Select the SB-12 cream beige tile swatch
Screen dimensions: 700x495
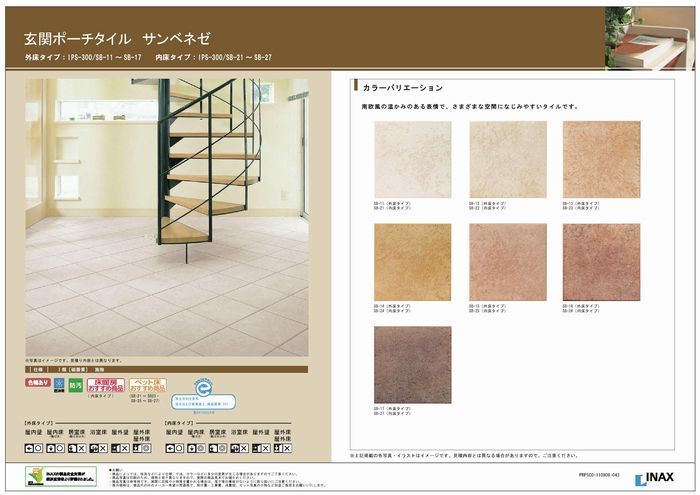pyautogui.click(x=508, y=159)
